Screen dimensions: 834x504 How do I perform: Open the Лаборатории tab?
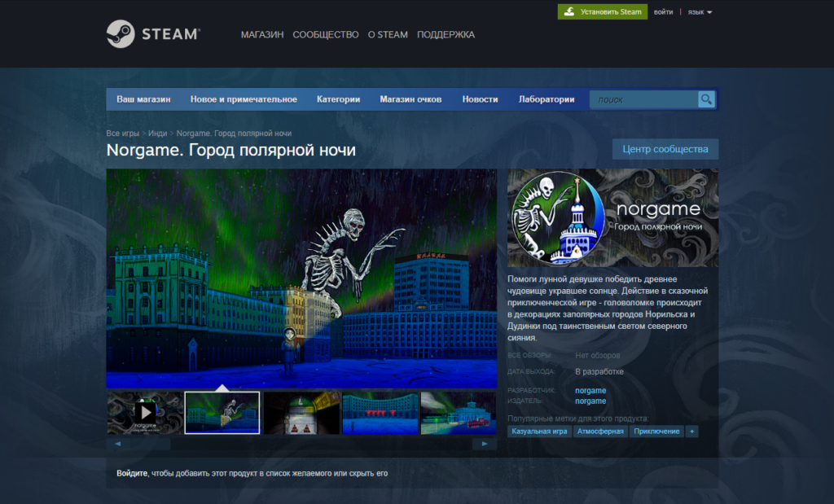tap(546, 99)
